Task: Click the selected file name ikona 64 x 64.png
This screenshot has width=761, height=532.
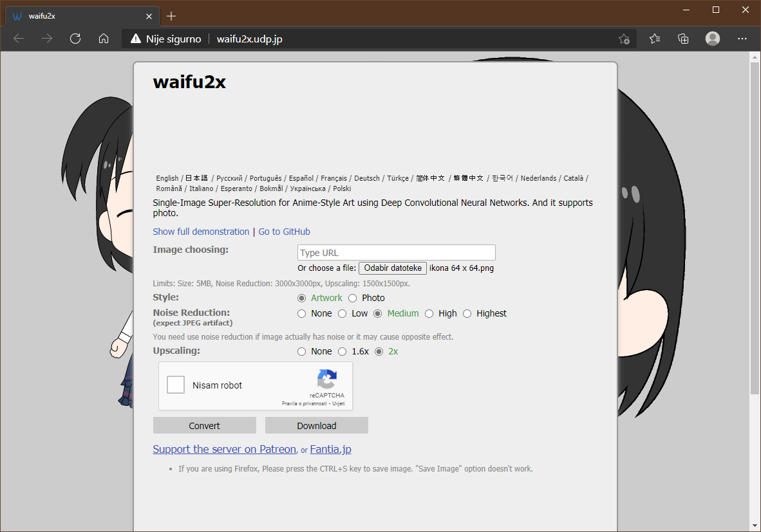Action: tap(462, 268)
